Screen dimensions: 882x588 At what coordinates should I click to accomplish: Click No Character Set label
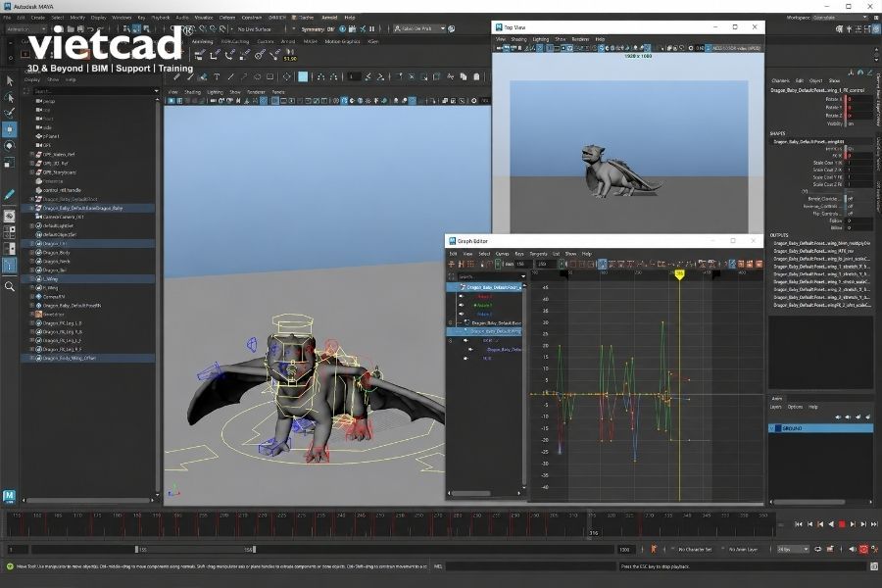pos(695,549)
